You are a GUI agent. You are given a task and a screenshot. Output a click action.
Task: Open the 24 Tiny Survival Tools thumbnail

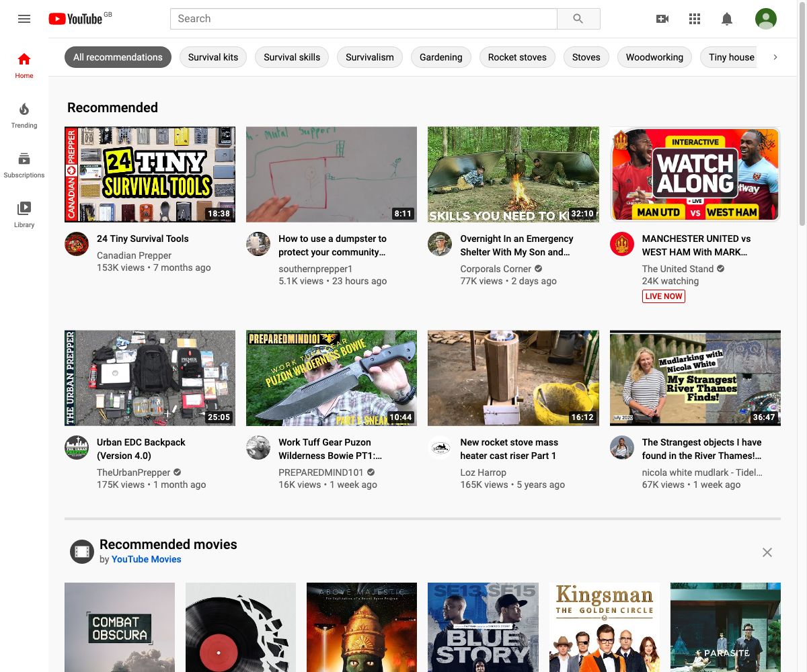pos(150,174)
